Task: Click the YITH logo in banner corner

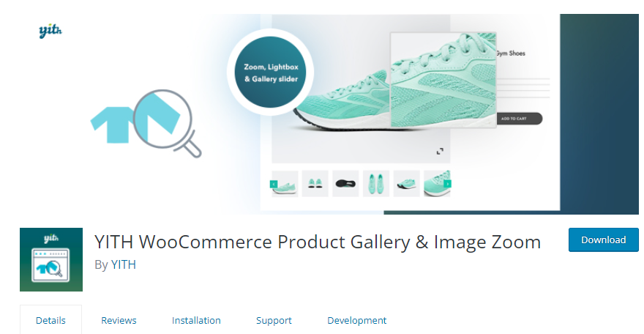Action: 50,31
